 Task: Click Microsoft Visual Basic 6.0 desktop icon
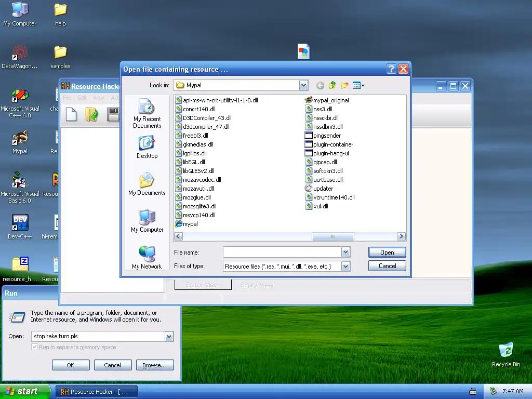point(20,188)
